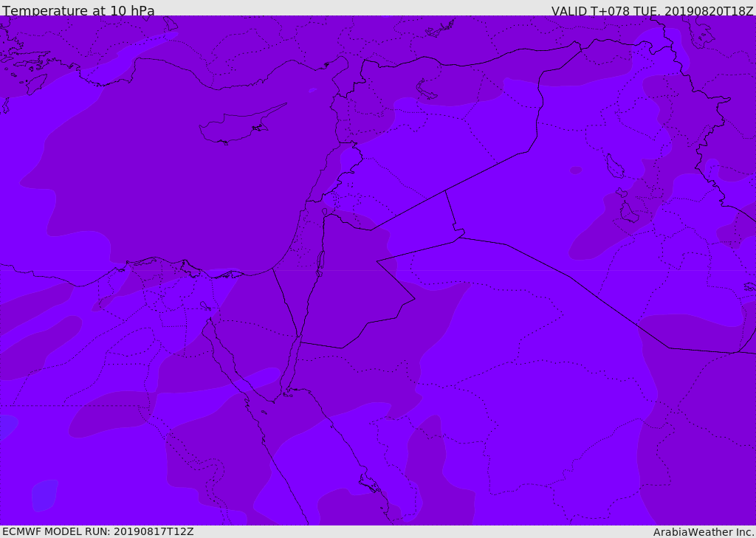This screenshot has height=538, width=756.
Task: Select the island of Cyprus
Action: (x=235, y=128)
